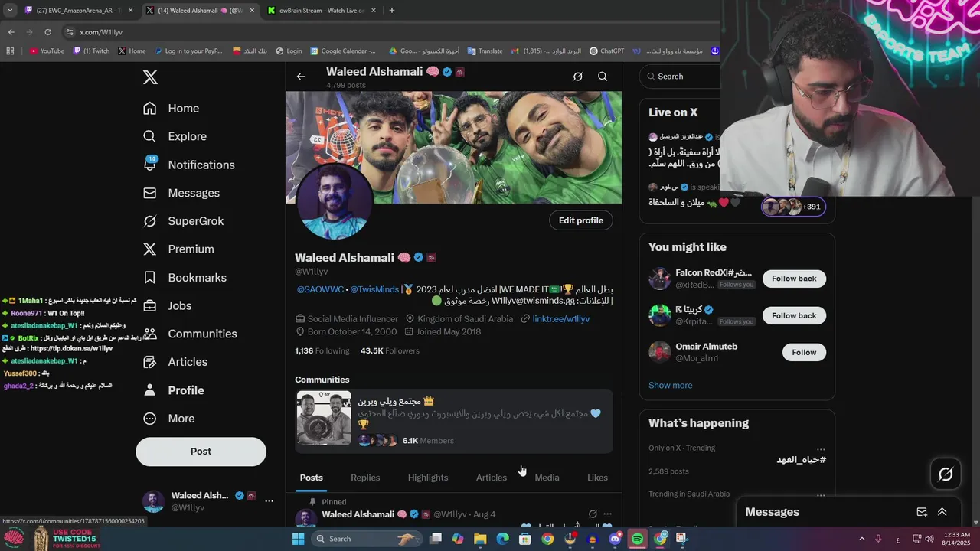980x551 pixels.
Task: Switch to the Replies tab
Action: click(365, 478)
